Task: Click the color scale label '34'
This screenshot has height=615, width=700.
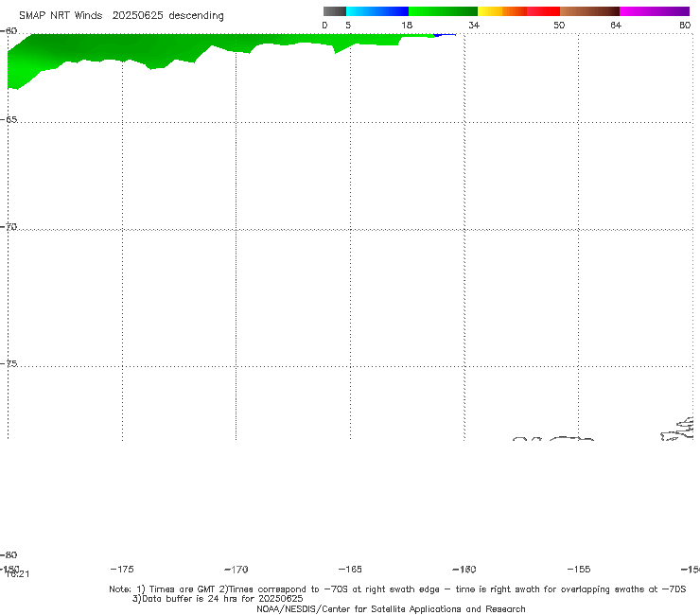Action: coord(474,25)
